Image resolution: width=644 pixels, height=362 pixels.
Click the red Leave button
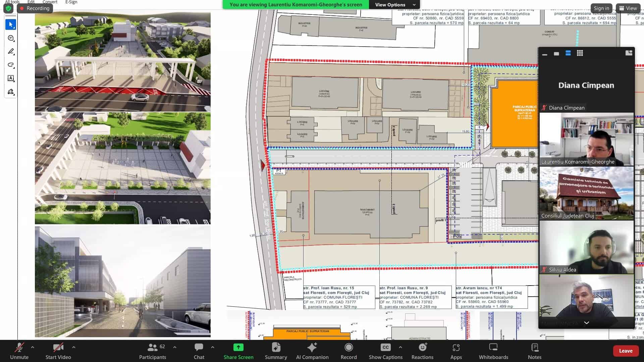click(x=625, y=351)
